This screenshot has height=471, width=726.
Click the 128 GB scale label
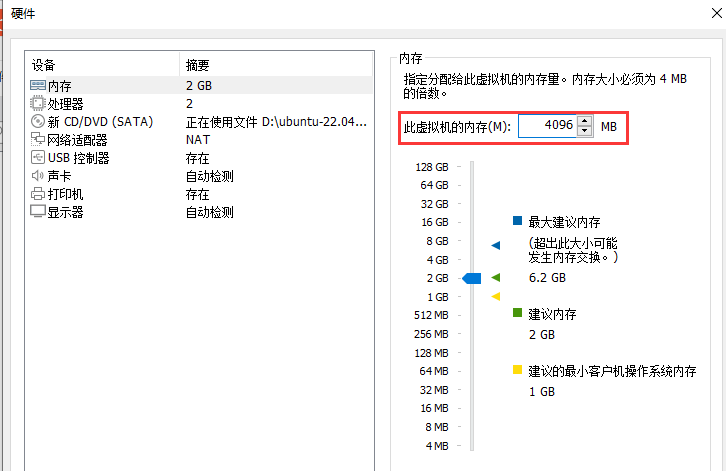(x=432, y=167)
